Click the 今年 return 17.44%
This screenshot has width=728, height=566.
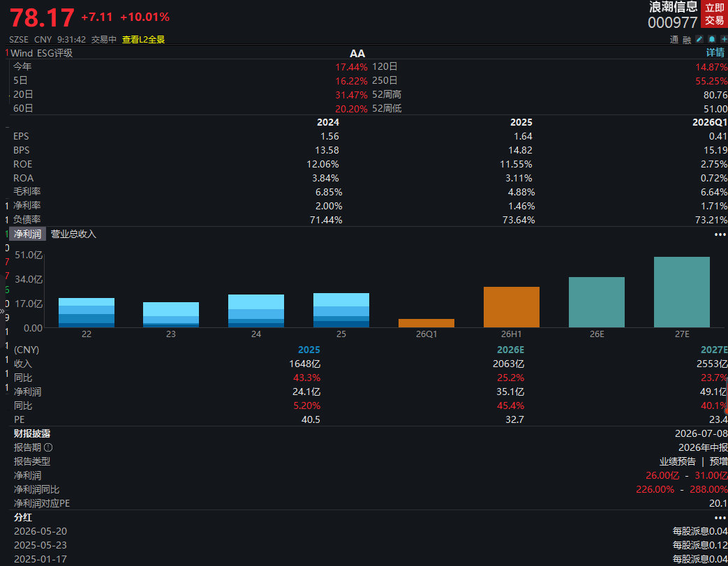point(351,67)
